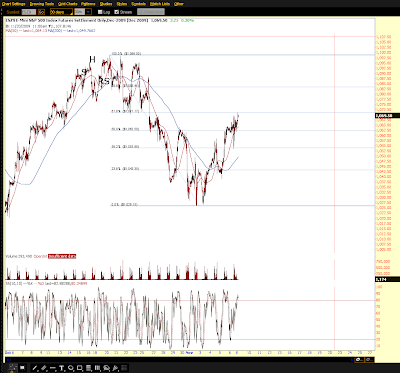Click the H head label on chart
The width and height of the screenshot is (400, 373).
[x=92, y=60]
